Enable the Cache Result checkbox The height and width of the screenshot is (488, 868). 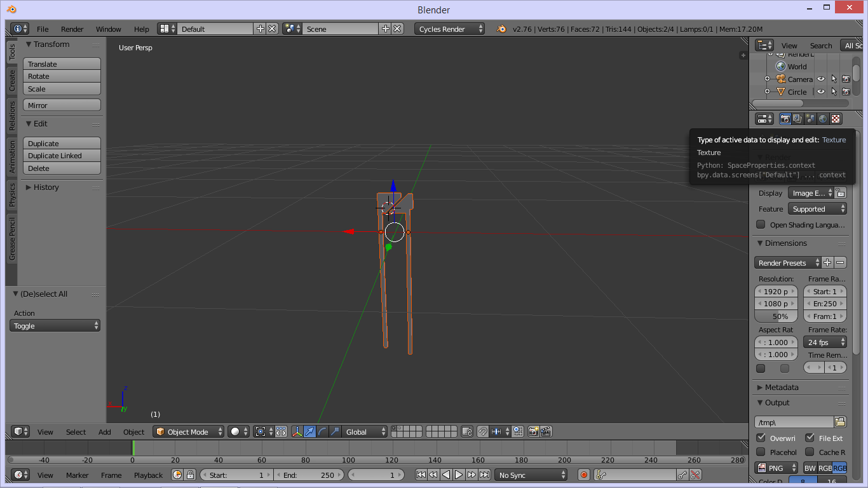(x=810, y=452)
